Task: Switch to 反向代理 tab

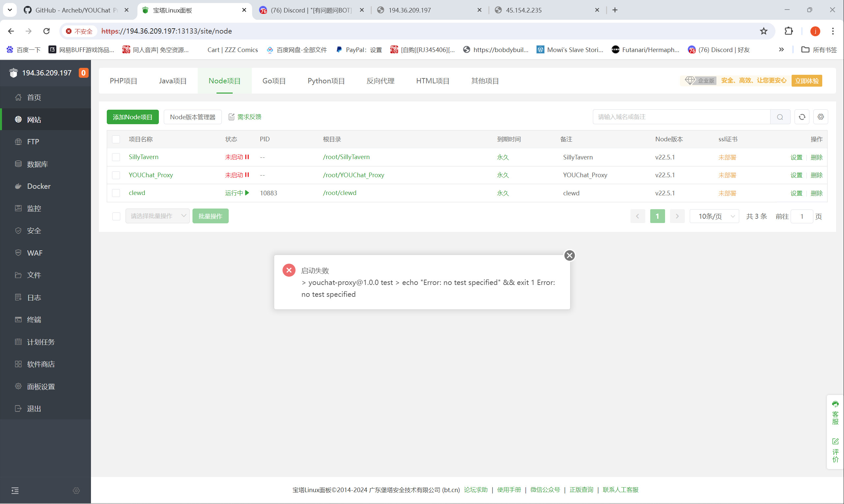Action: point(380,81)
